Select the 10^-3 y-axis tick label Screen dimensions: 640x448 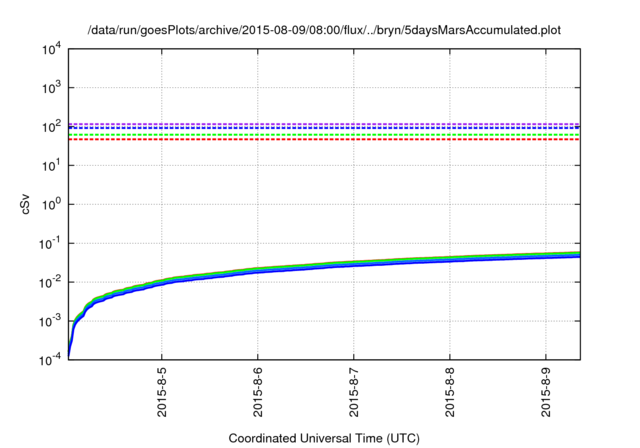(x=51, y=321)
